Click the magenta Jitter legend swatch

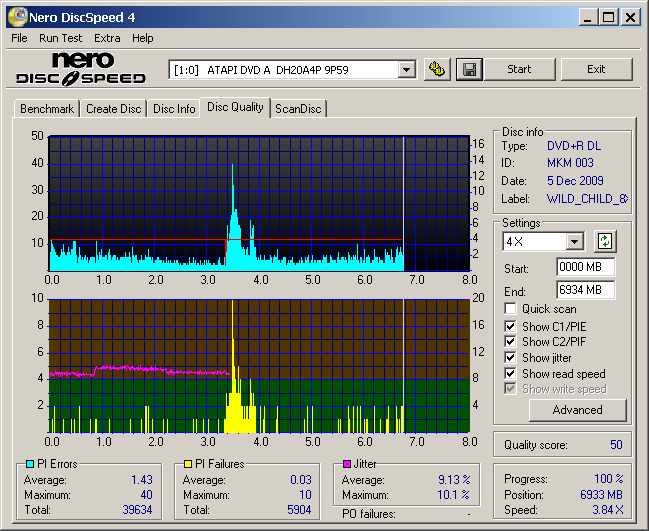click(x=347, y=464)
